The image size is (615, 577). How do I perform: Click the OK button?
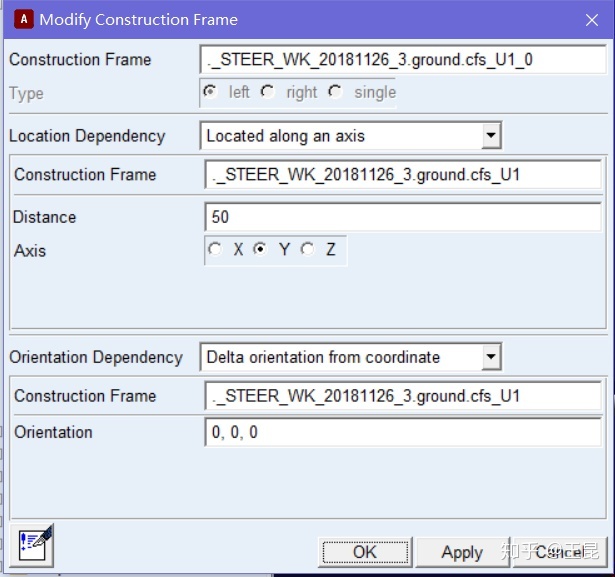pyautogui.click(x=365, y=552)
